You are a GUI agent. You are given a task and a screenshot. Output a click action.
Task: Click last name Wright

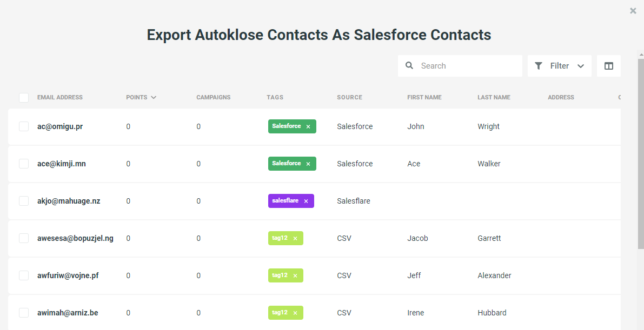coord(488,126)
